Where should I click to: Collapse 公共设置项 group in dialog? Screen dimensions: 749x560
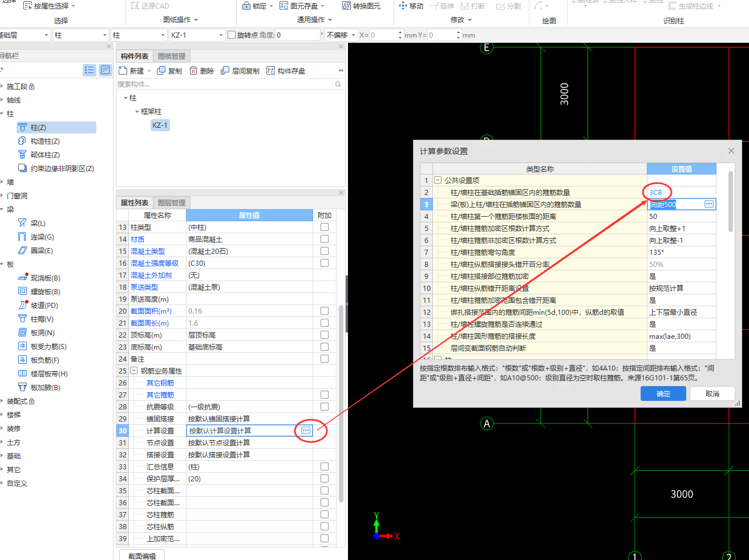coord(438,180)
